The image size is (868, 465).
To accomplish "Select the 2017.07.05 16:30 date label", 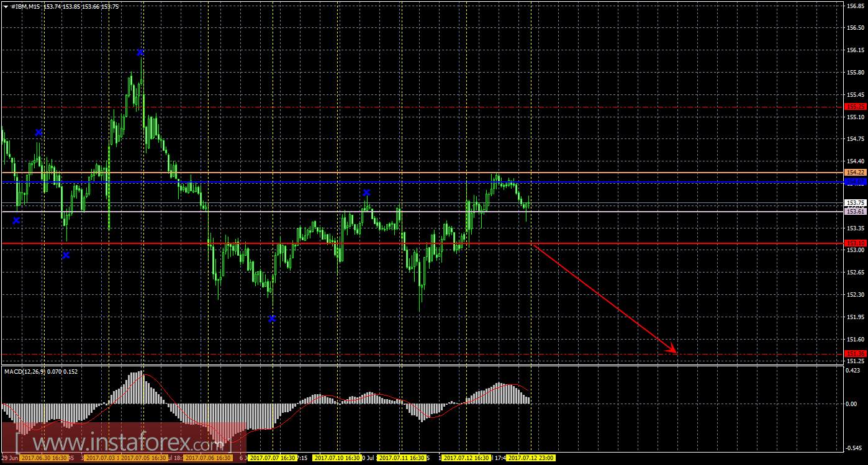I will click(x=144, y=458).
